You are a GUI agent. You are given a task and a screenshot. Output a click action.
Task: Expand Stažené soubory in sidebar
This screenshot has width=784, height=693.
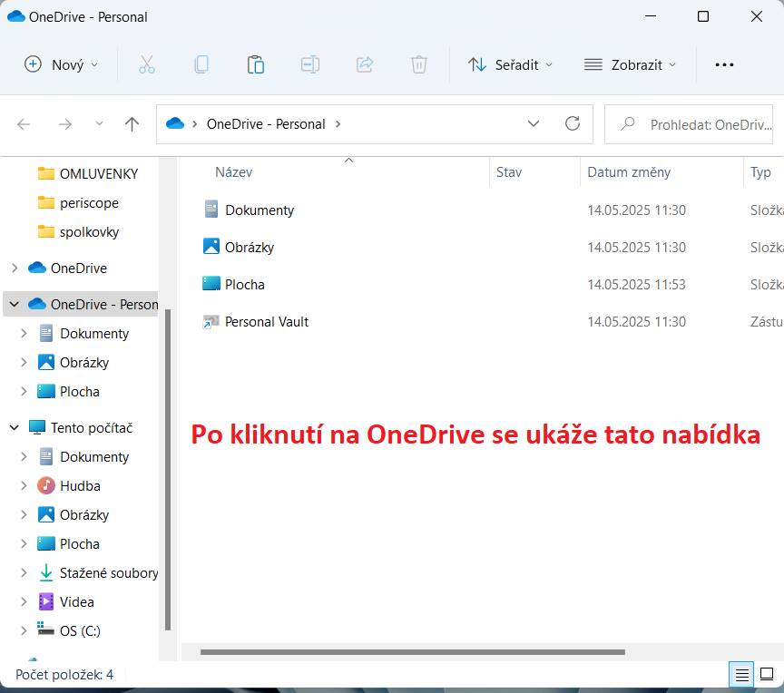click(x=24, y=572)
